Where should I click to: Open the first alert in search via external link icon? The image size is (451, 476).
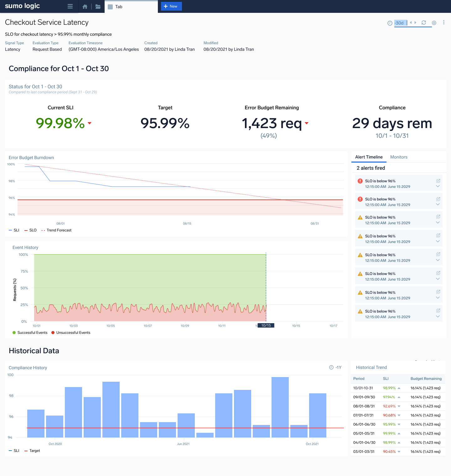coord(438,181)
